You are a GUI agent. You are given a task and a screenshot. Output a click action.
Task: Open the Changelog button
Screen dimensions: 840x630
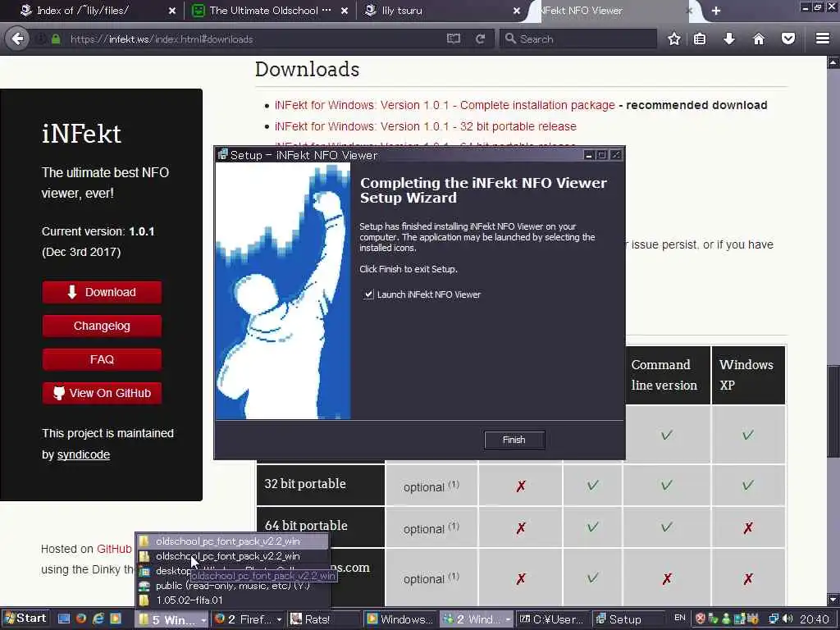coord(102,326)
